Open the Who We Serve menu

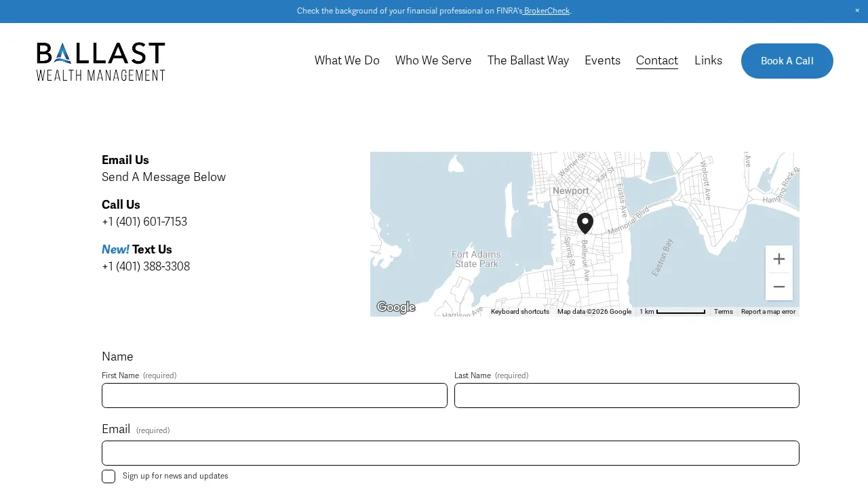[433, 60]
